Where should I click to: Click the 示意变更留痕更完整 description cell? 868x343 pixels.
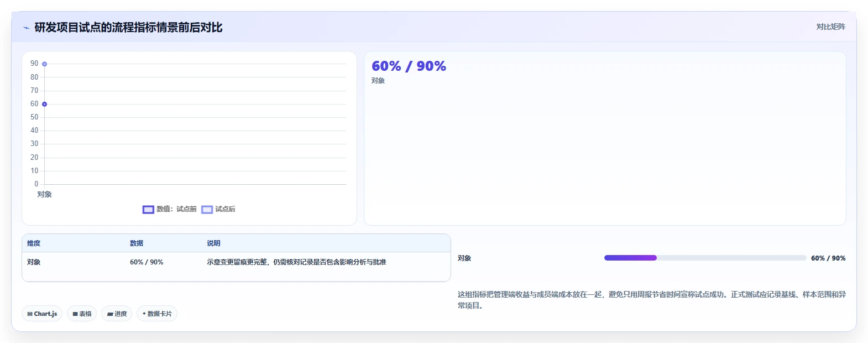pos(296,262)
